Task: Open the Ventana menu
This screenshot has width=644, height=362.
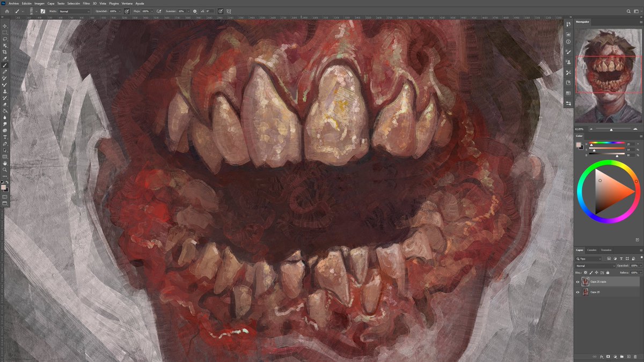Action: pyautogui.click(x=127, y=3)
